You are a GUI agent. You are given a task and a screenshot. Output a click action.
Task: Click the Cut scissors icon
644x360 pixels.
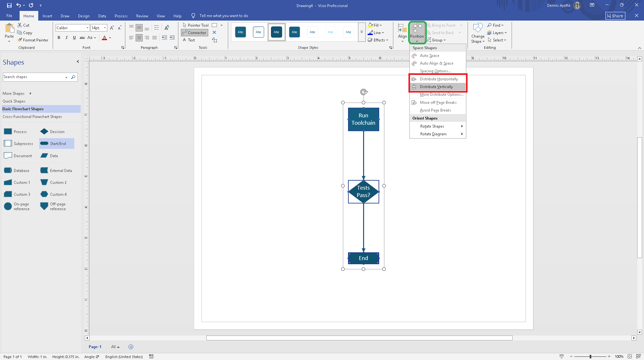coord(20,25)
